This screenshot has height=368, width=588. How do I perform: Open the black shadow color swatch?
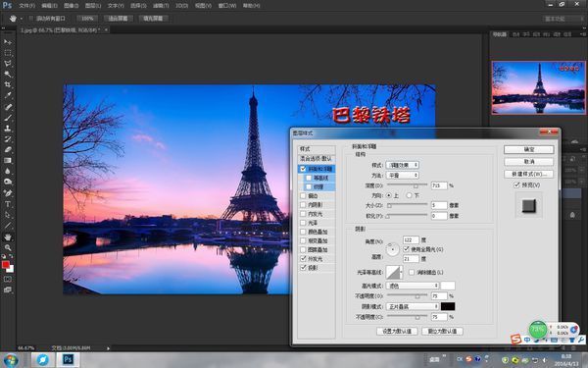(x=448, y=306)
